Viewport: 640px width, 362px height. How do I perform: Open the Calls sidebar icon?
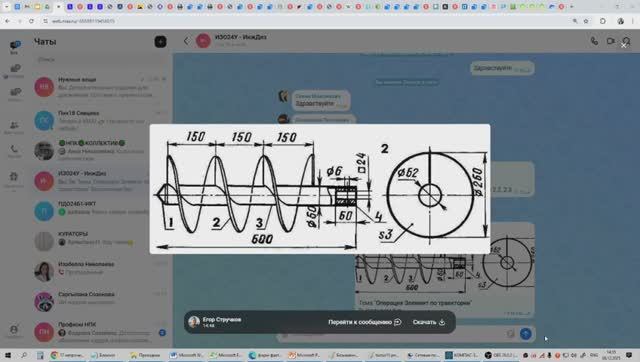15,151
